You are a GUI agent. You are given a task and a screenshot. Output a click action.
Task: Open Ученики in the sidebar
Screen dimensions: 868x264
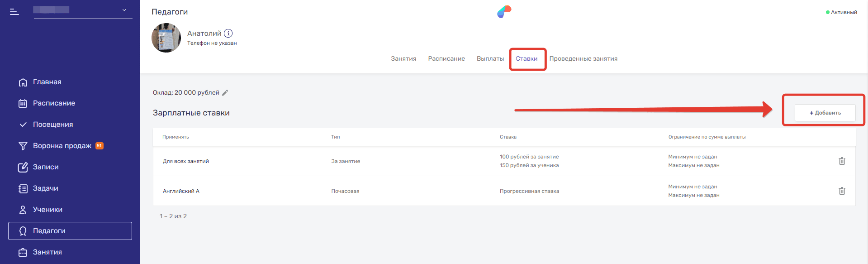coord(47,210)
